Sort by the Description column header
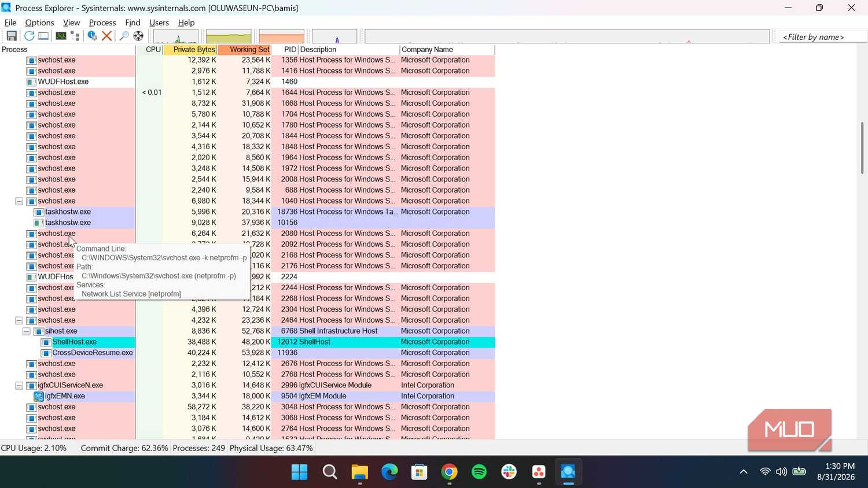The width and height of the screenshot is (868, 488). click(x=349, y=50)
